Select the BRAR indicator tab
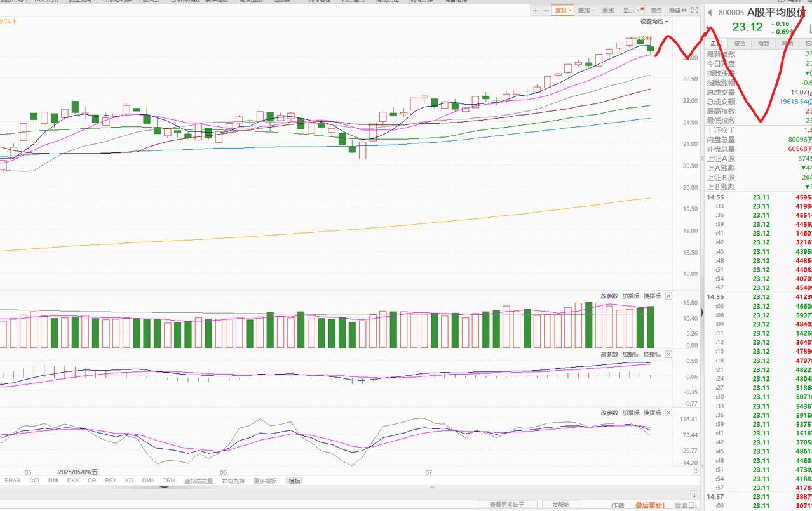 tap(13, 481)
